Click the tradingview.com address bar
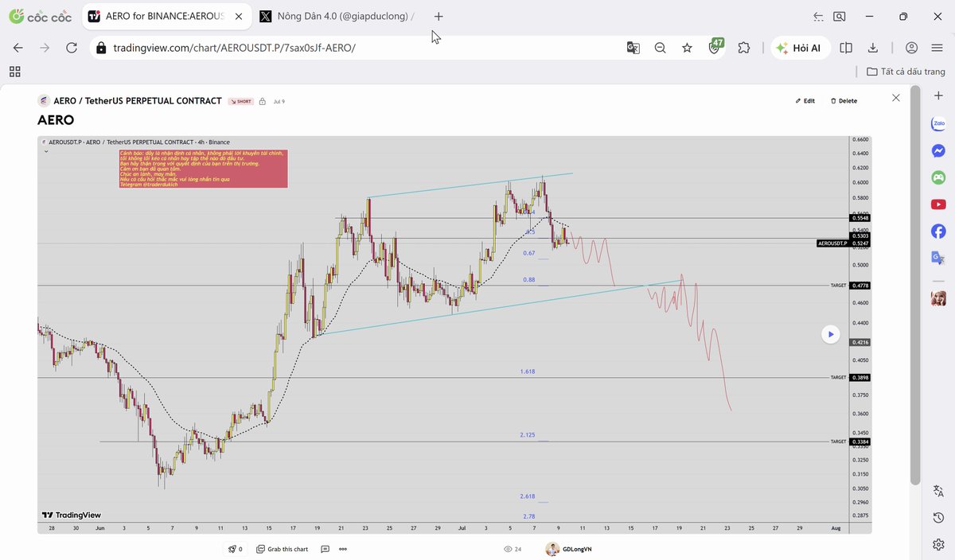Screen dimensions: 955x560 [x=358, y=48]
